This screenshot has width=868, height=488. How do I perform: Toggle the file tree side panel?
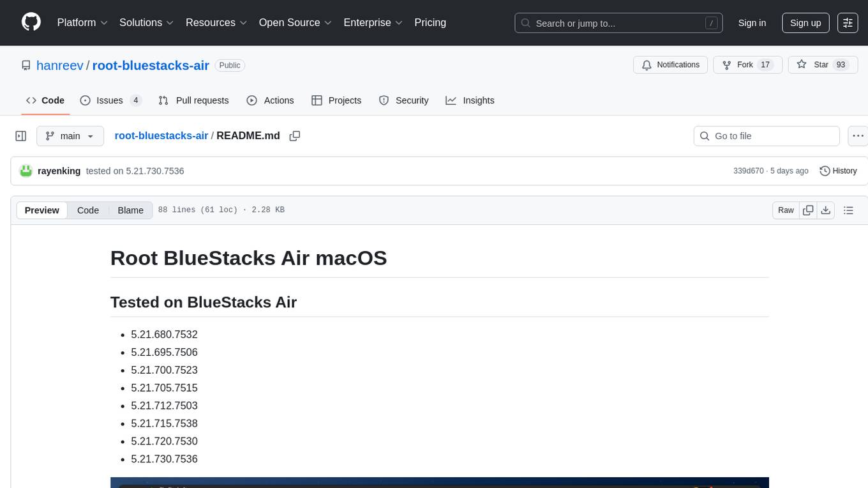21,136
